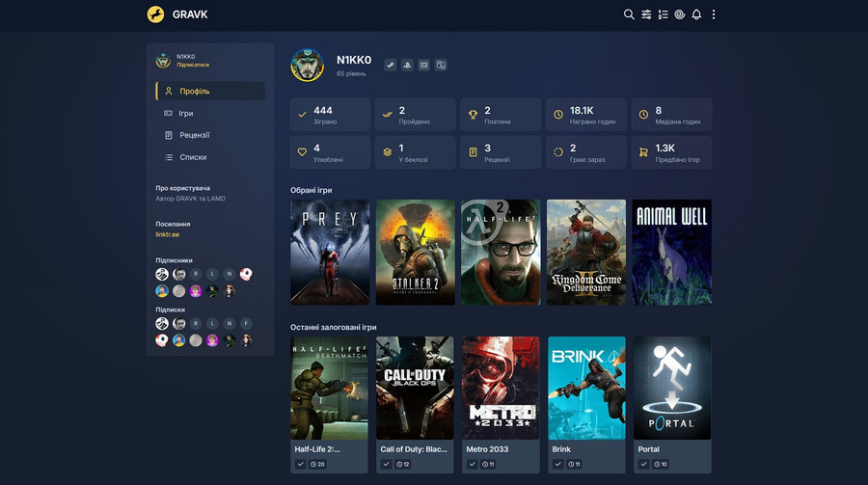The height and width of the screenshot is (485, 868).
Task: Open the linktr.ee link
Action: pos(167,234)
